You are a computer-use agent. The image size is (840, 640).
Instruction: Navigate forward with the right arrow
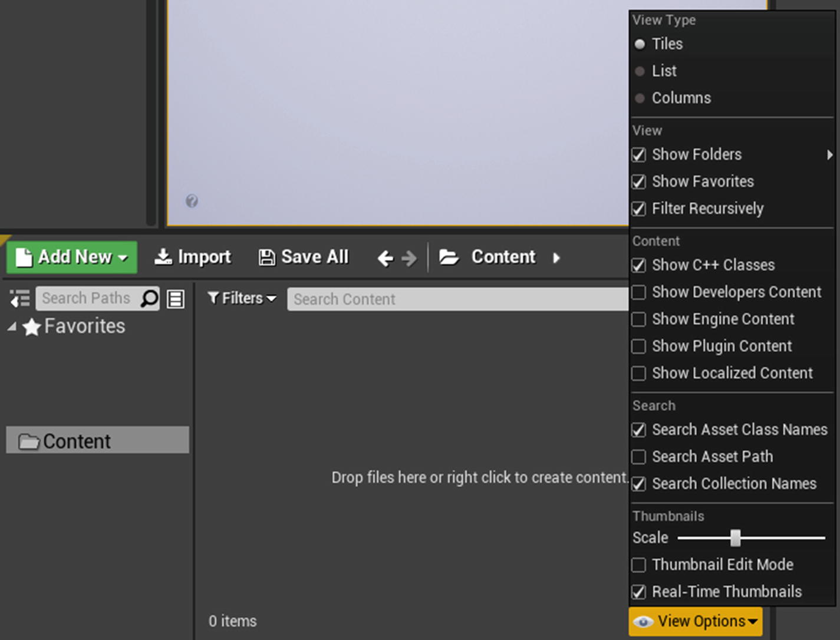click(x=408, y=258)
